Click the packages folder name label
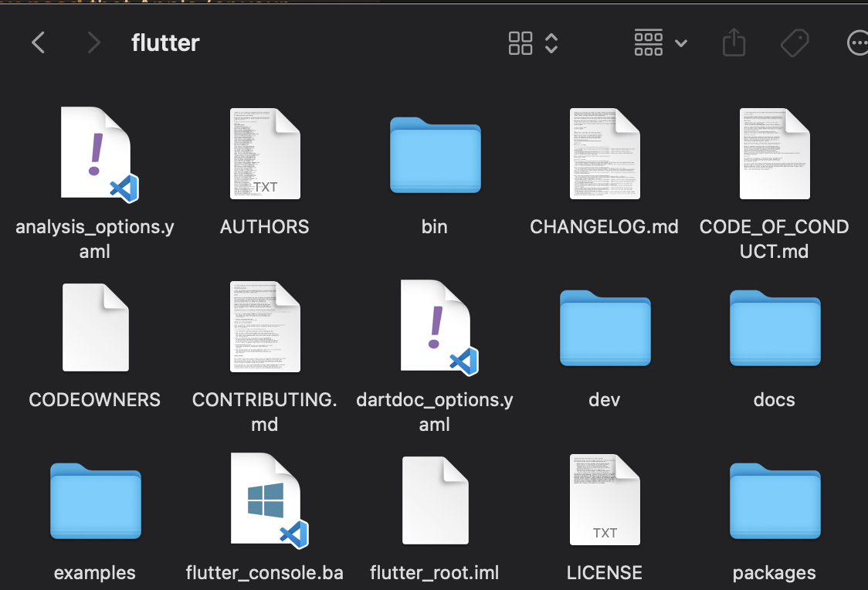This screenshot has height=590, width=868. point(775,573)
